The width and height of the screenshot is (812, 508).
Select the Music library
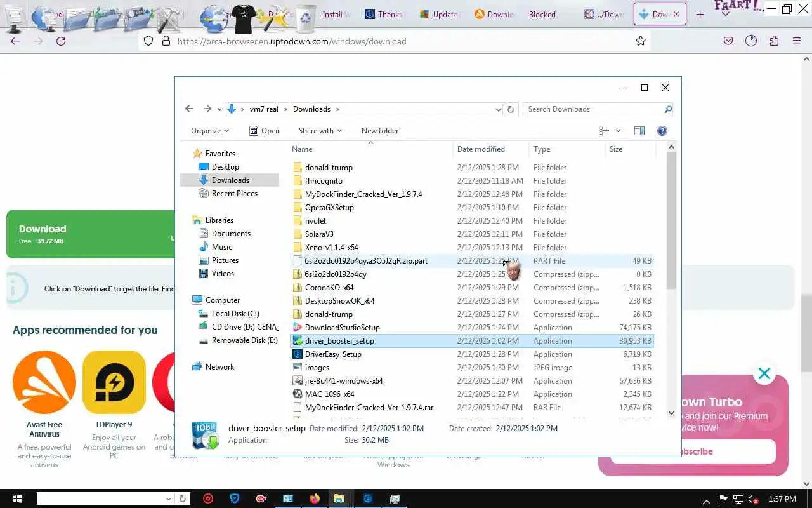[222, 247]
